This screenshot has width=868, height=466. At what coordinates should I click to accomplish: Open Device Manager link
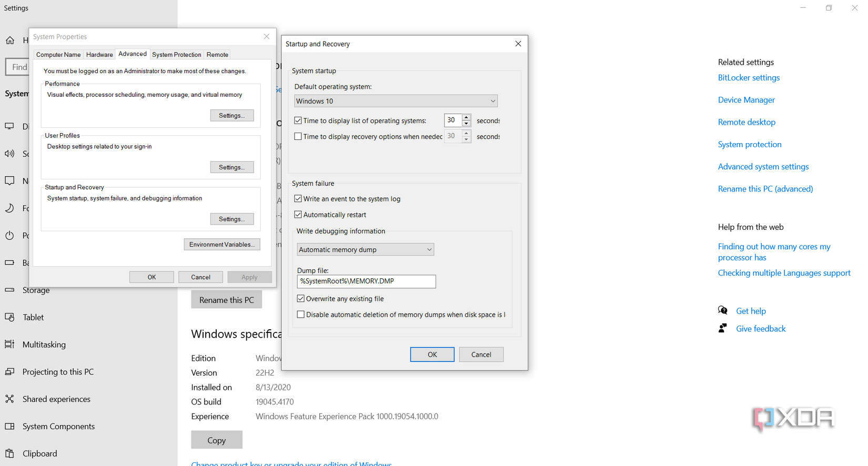746,100
